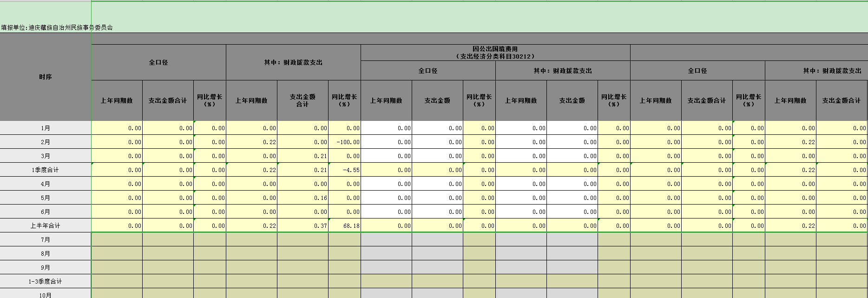Click the 时序 header cell
The height and width of the screenshot is (298, 868).
[x=46, y=77]
